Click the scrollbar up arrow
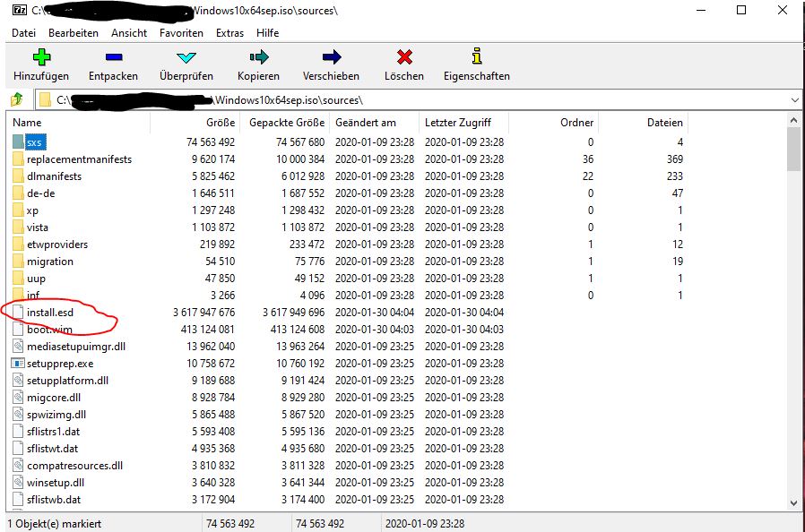 click(x=793, y=121)
